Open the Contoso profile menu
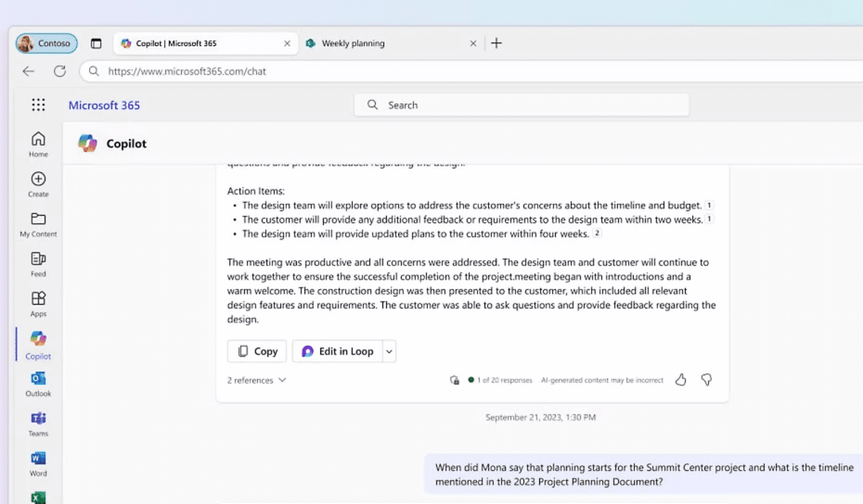Viewport: 863px width, 504px height. (x=46, y=43)
